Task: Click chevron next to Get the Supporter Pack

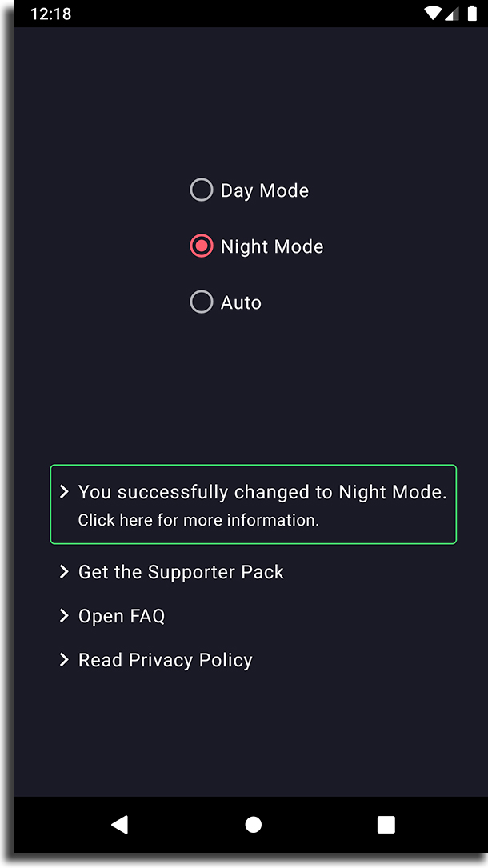Action: [64, 571]
